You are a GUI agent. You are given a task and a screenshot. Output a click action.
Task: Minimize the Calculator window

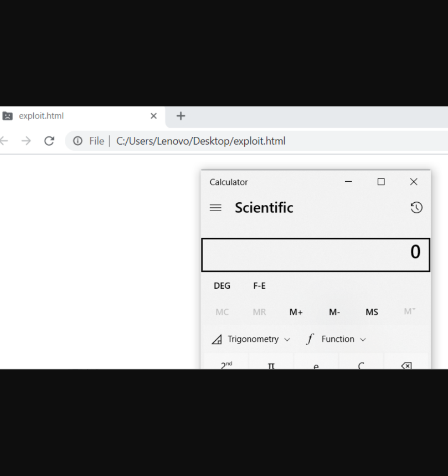348,182
